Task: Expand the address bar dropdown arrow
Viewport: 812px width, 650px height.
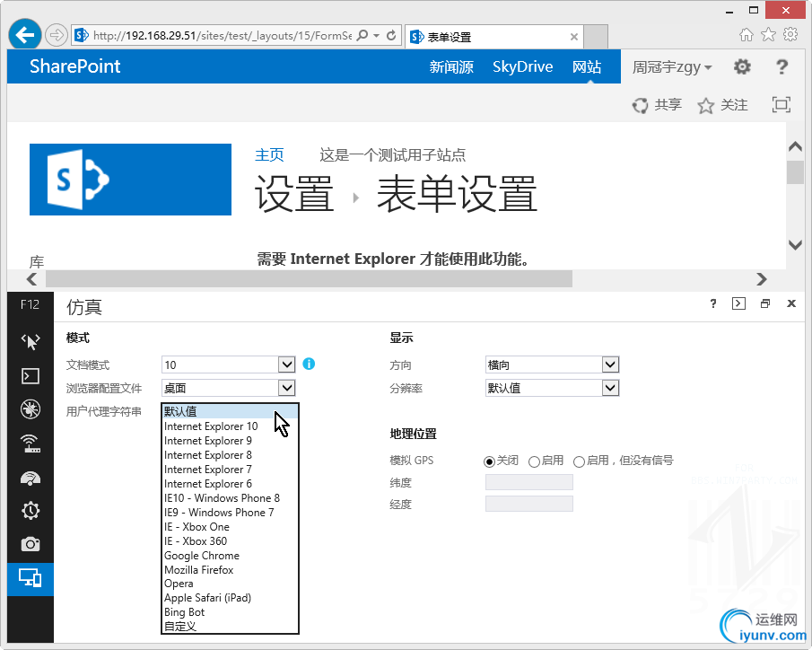Action: tap(377, 35)
